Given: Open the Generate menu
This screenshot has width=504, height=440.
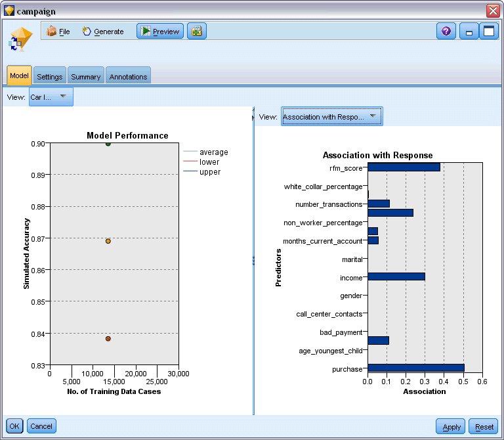Looking at the screenshot, I should pos(103,32).
